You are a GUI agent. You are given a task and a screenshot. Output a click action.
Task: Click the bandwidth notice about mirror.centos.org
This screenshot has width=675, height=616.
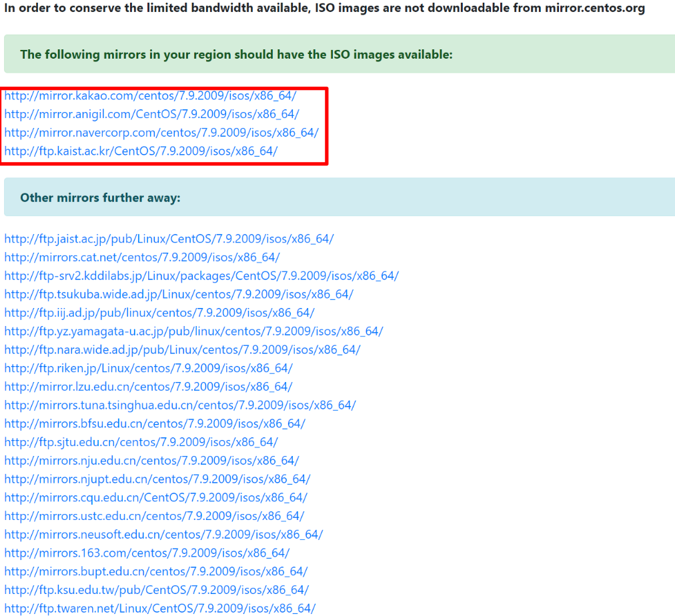(x=325, y=8)
